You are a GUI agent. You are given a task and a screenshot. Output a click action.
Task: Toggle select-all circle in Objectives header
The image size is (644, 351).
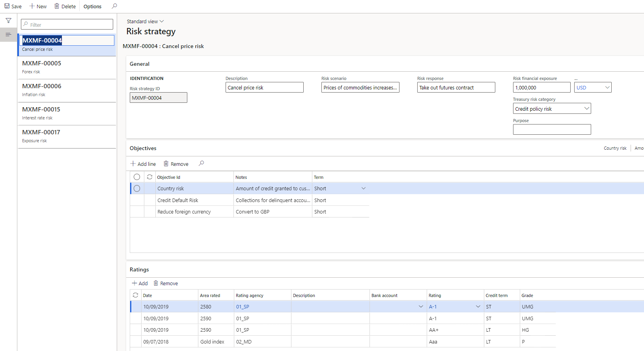137,177
